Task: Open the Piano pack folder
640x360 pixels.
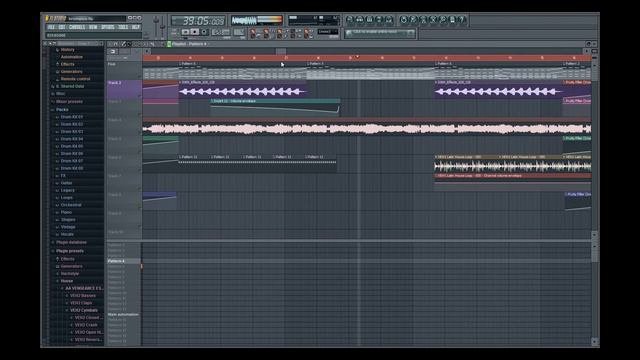Action: (66, 213)
